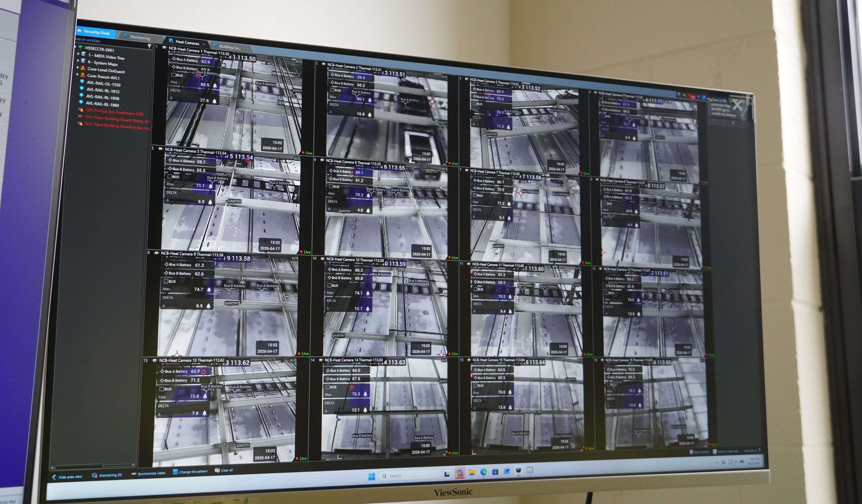
Task: Expand the 1 - MBTA Video Tree node
Action: [78, 54]
